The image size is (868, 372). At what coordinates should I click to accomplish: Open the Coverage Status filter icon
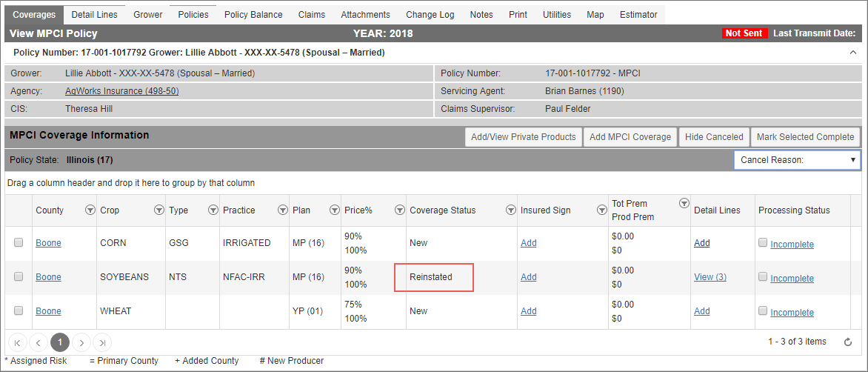510,210
